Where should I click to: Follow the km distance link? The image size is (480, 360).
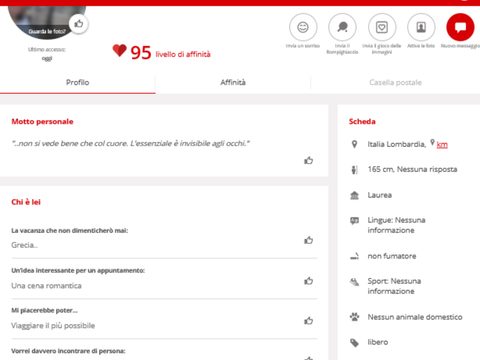[x=442, y=145]
